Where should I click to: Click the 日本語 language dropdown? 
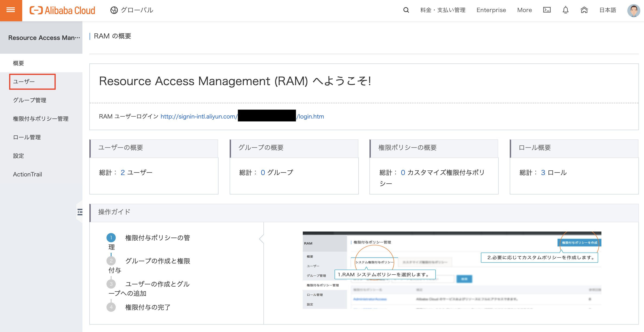point(608,9)
